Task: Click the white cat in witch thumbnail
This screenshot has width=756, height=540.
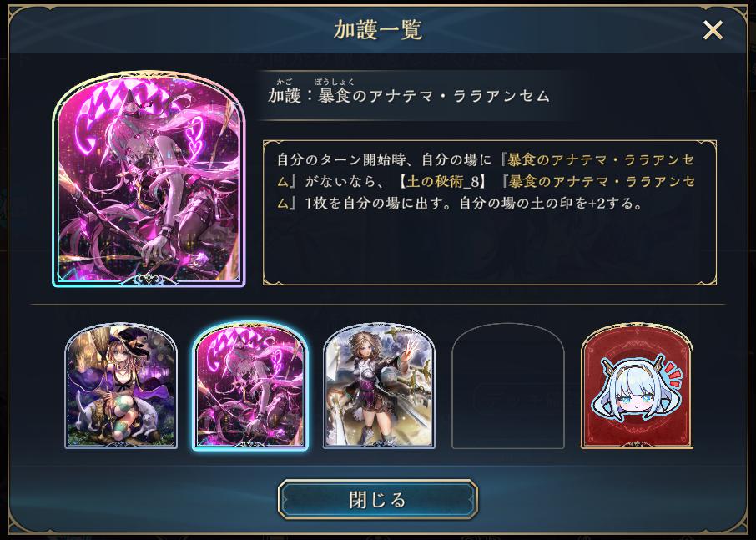Action: pos(88,416)
